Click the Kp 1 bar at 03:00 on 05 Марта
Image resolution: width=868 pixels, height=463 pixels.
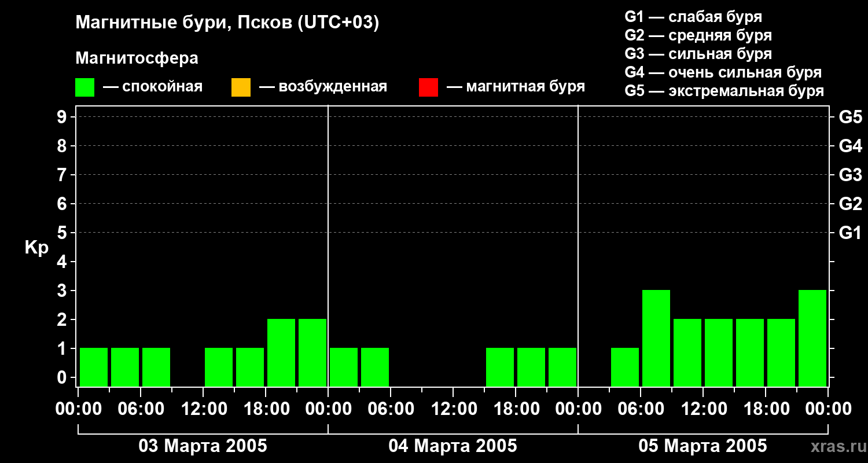click(625, 367)
